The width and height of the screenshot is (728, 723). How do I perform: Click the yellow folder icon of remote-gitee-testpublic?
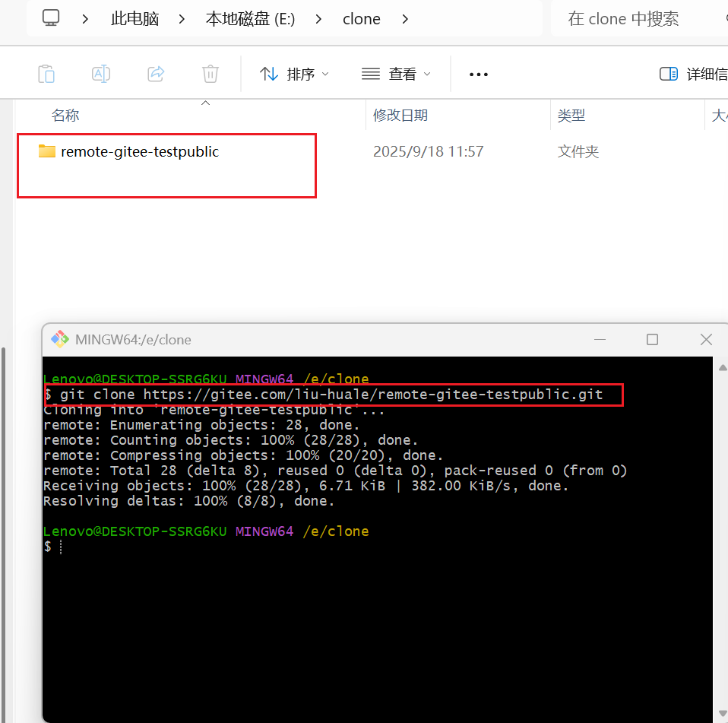47,151
